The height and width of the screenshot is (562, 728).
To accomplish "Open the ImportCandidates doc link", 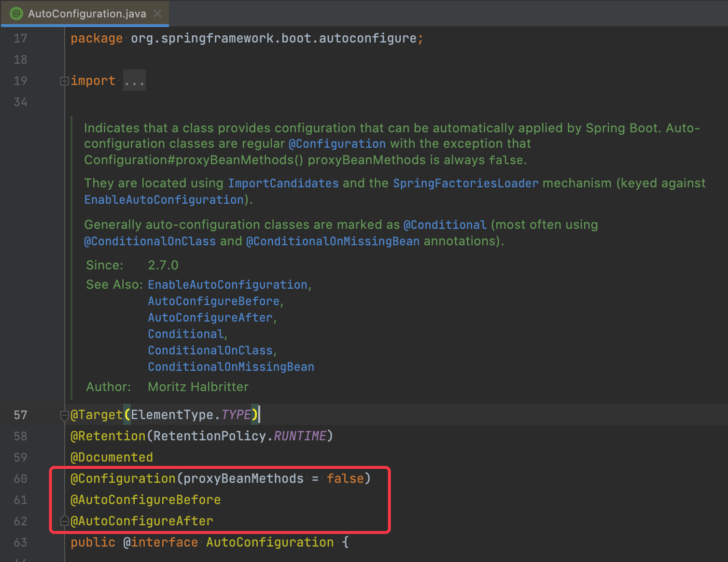I will point(283,183).
